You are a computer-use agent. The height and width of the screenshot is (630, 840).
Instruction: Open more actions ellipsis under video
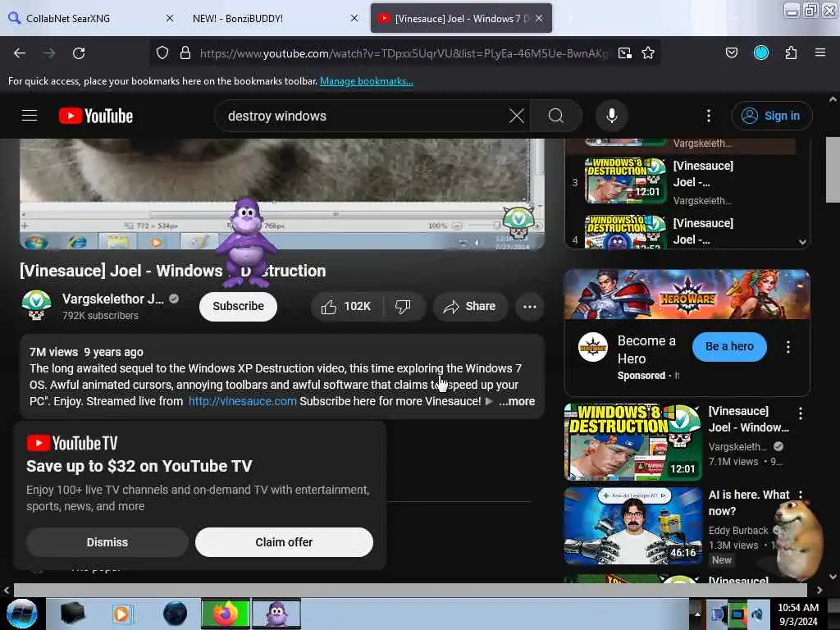coord(530,307)
